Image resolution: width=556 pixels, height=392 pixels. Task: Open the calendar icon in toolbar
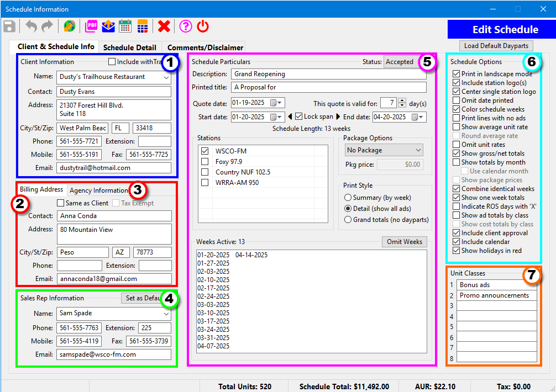click(x=125, y=27)
